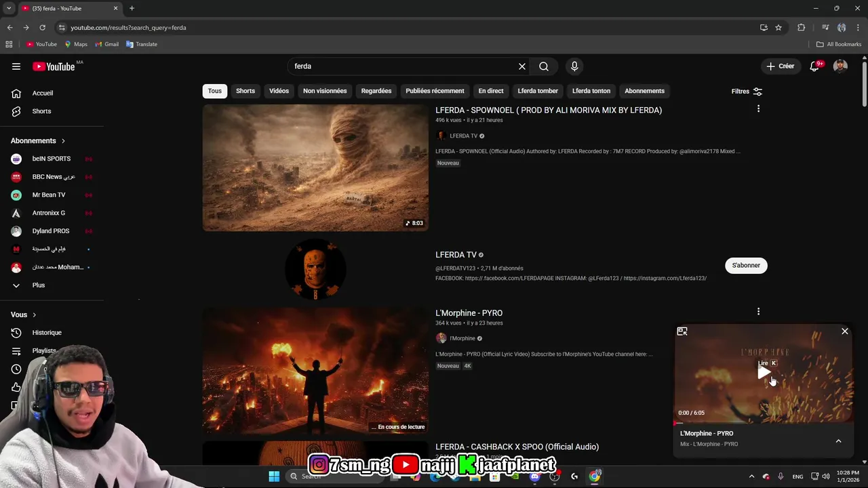Screen dimensions: 868x488
Task: Open LFERDA - SPOWNOEL video title
Action: coord(549,110)
